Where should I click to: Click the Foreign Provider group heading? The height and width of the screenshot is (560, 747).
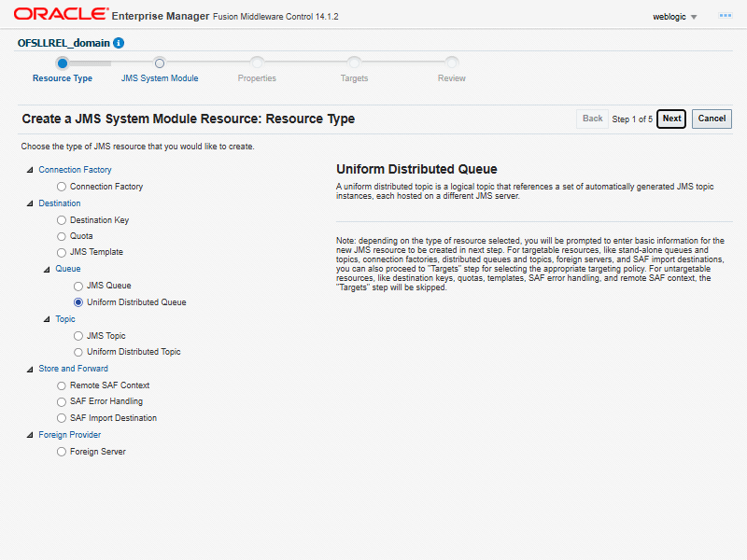[69, 435]
